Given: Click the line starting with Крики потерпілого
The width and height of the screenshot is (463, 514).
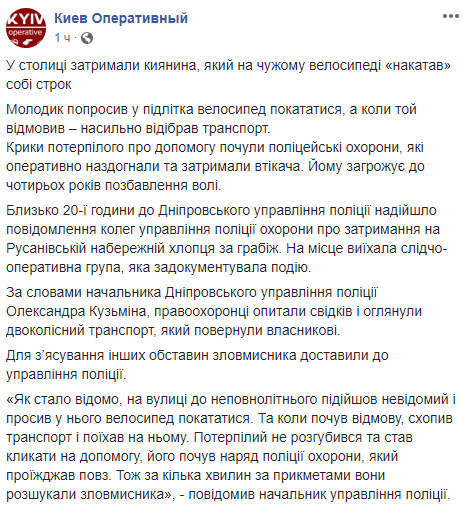Looking at the screenshot, I should pyautogui.click(x=215, y=147).
